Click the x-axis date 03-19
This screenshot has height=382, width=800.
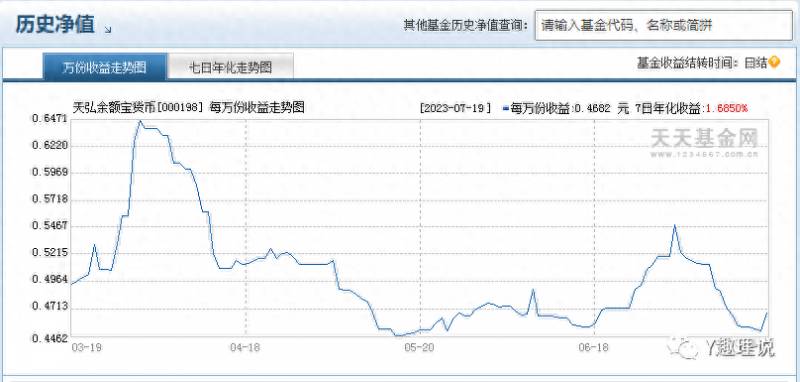pos(86,347)
